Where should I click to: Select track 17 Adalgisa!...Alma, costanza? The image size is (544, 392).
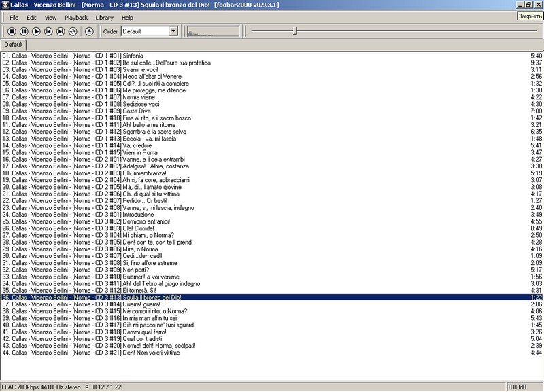(271, 166)
